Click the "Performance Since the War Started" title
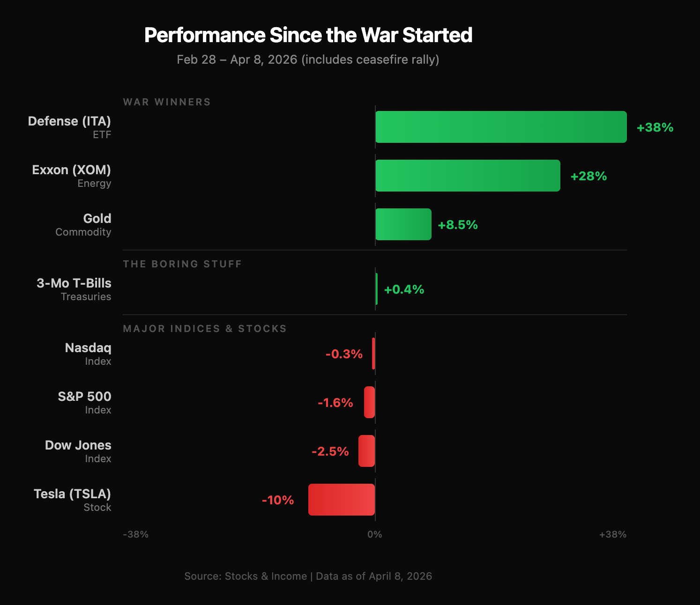Screen dimensions: 700x605 (308, 35)
